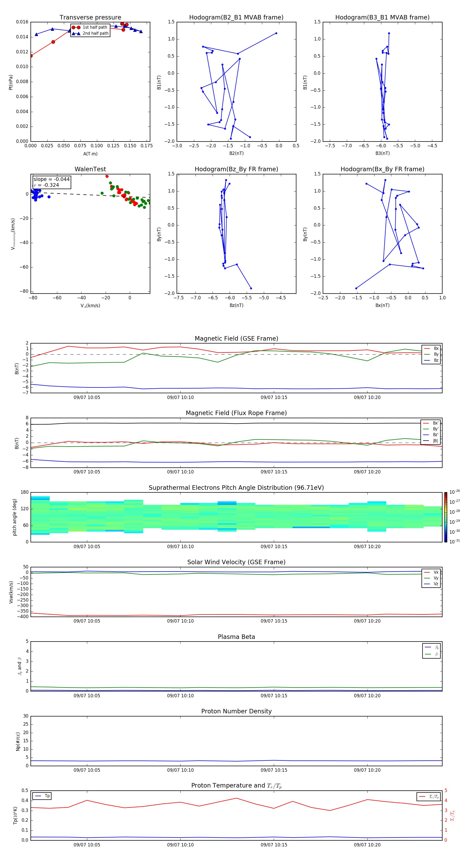Screen dimensions: 473x868
Task: Select 'Bx' legend entry in GSE plot
Action: 431,349
